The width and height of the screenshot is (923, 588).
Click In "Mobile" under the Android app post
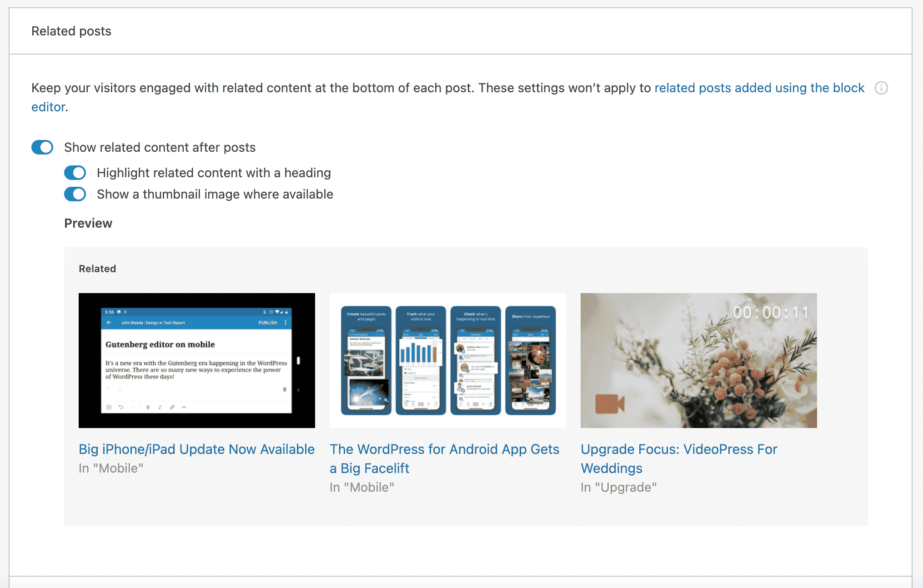362,487
